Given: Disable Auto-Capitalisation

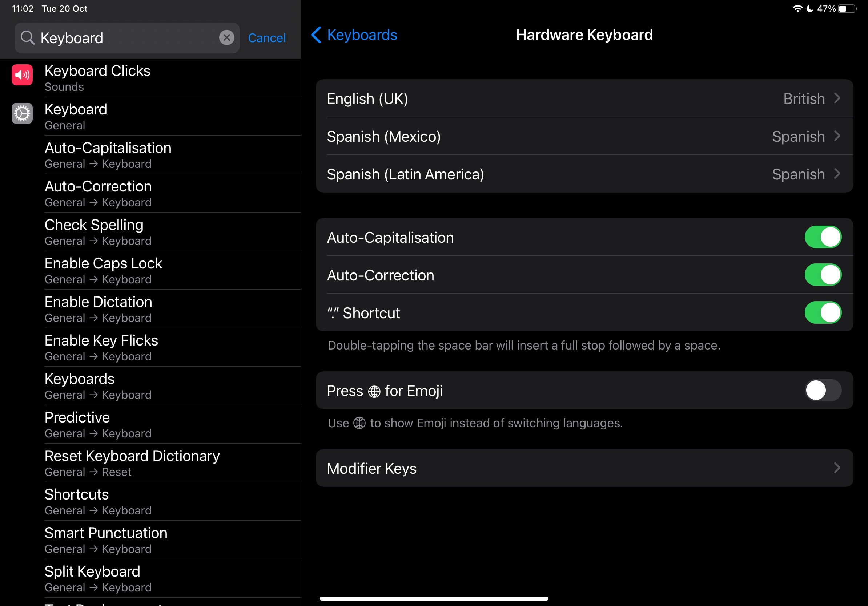Looking at the screenshot, I should pos(823,237).
